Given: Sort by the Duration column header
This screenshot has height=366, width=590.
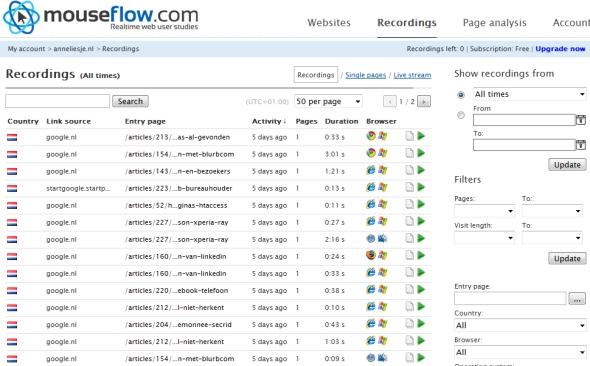Looking at the screenshot, I should [342, 121].
